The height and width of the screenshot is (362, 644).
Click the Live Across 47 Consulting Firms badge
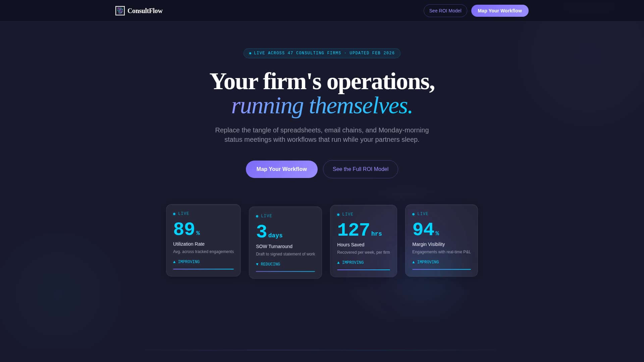tap(322, 53)
